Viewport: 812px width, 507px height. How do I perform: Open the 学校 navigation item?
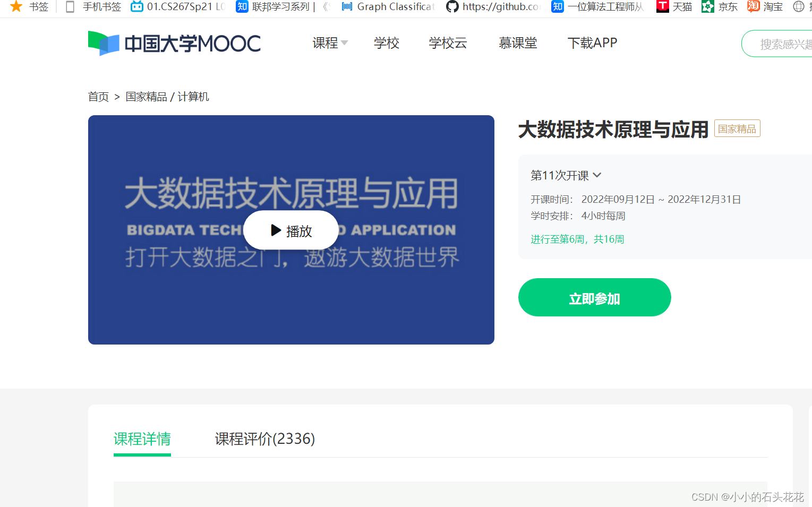(x=387, y=43)
